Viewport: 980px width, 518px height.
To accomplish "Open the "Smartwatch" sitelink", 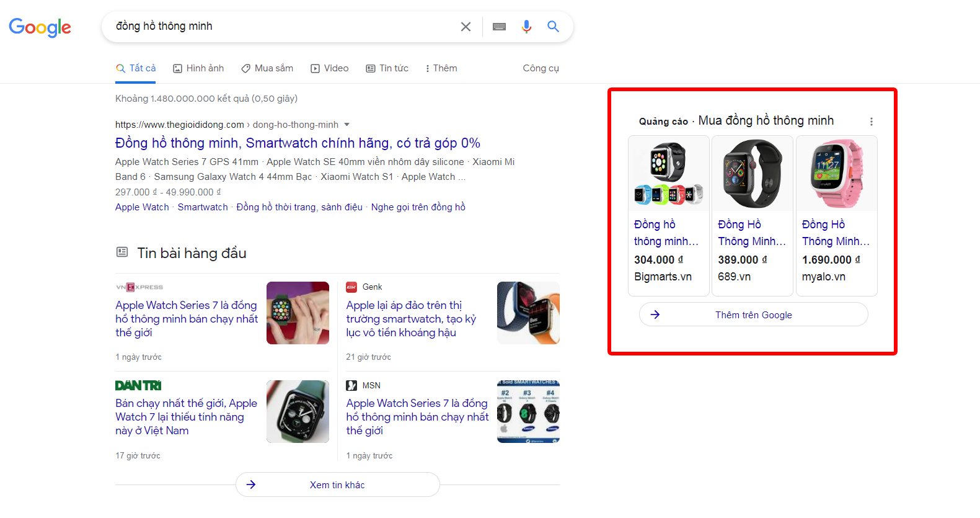I will point(203,207).
